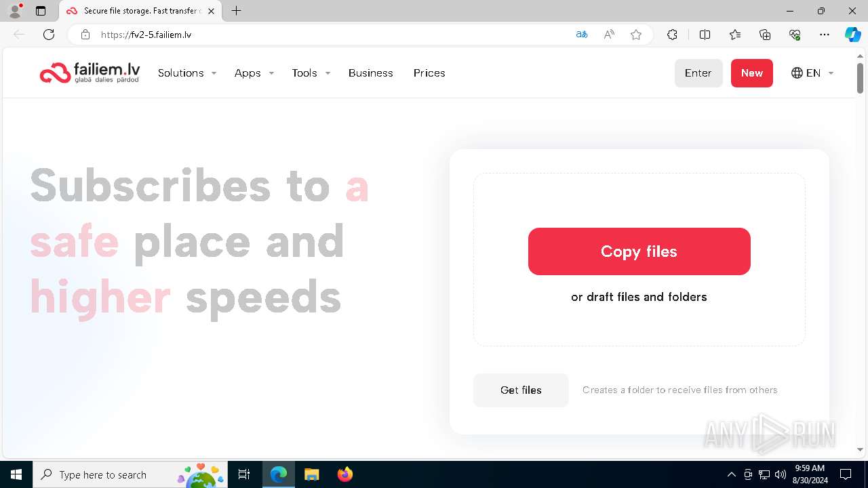This screenshot has width=868, height=488.
Task: Open File Explorer from the taskbar
Action: [311, 474]
